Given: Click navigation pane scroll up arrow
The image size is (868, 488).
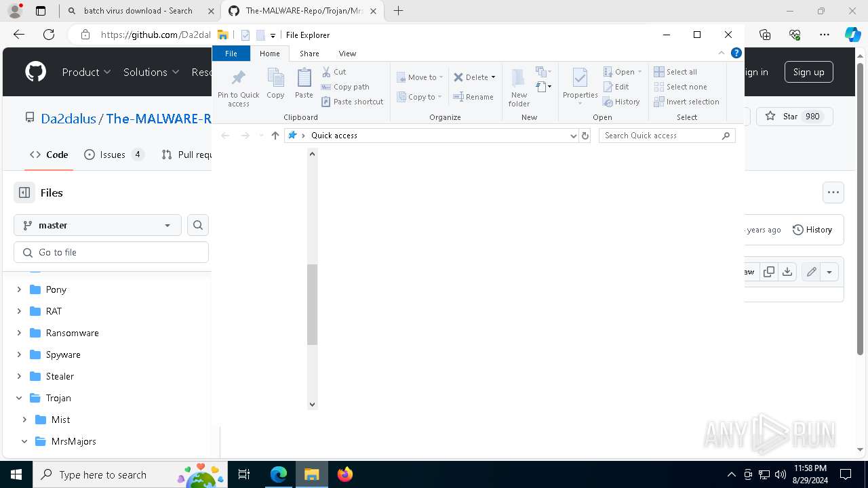Looking at the screenshot, I should point(312,154).
